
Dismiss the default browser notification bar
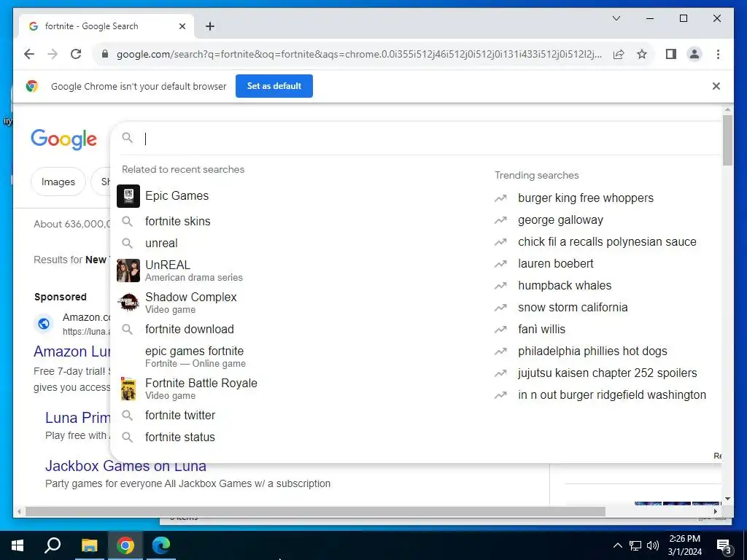pos(716,86)
